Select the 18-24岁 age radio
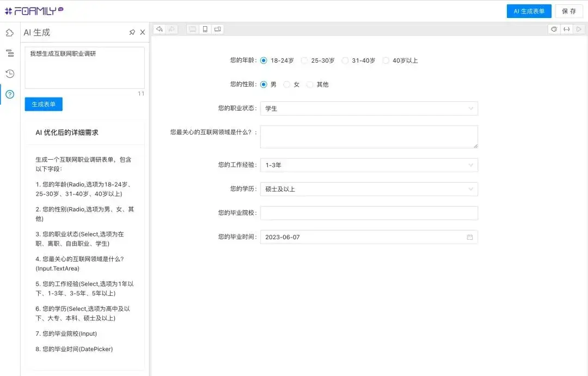Screen dimensions: 588x376 pos(264,60)
